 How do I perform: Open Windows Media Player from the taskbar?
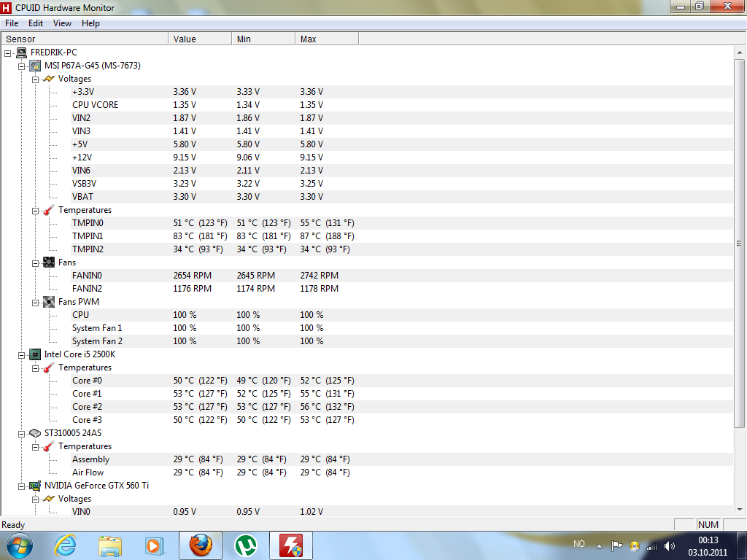[x=155, y=545]
